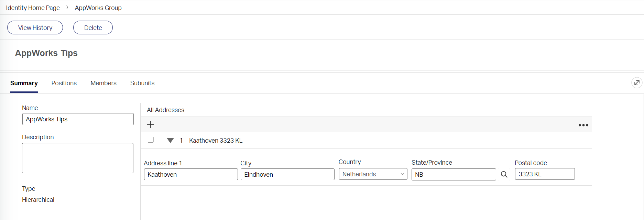Edit the City field Eindhoven
Screen dimensions: 644x220
coord(287,174)
